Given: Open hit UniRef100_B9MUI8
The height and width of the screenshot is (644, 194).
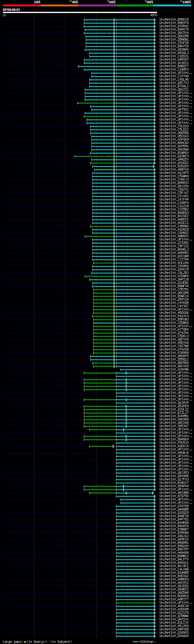Looking at the screenshot, I should [174, 19].
